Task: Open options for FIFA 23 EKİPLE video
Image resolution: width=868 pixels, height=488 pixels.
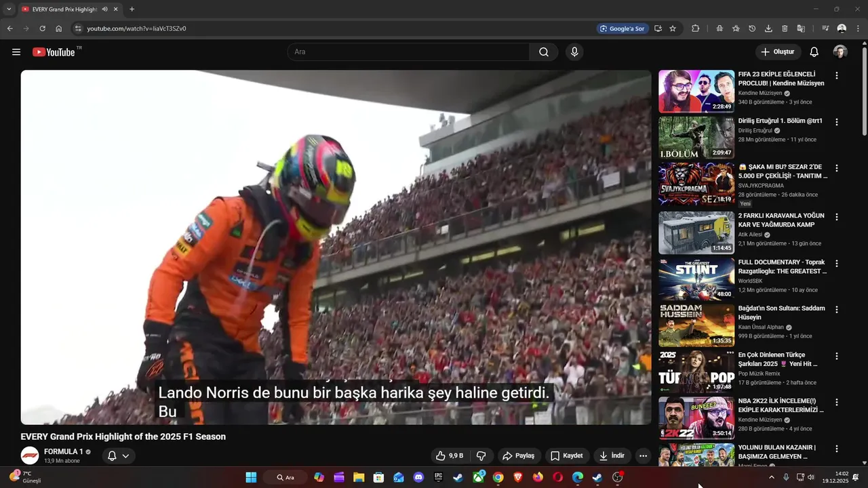Action: [836, 75]
